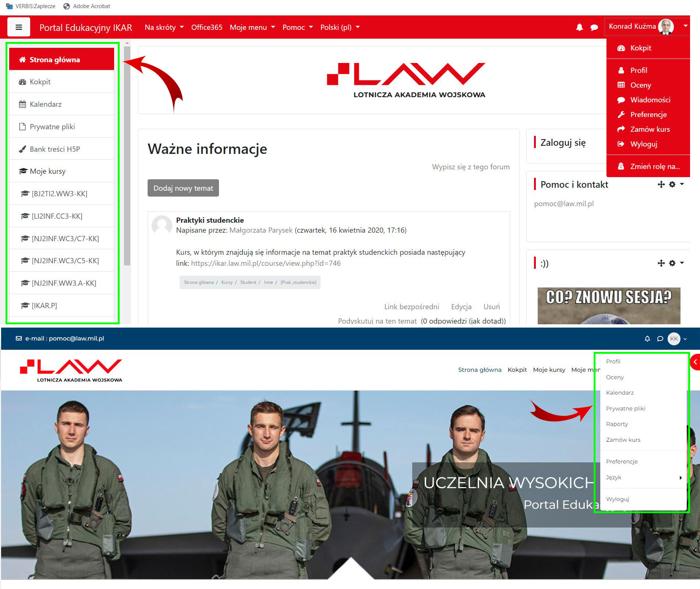Screen dimensions: 700x589
Task: Click LAW logo in lower page
Action: point(71,371)
